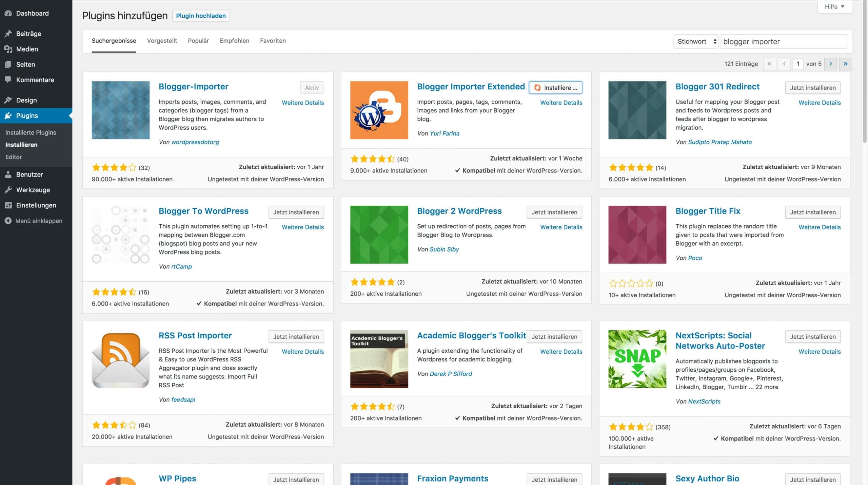The width and height of the screenshot is (868, 485).
Task: Open Weitere Details for Blogger-Importer
Action: (x=303, y=102)
